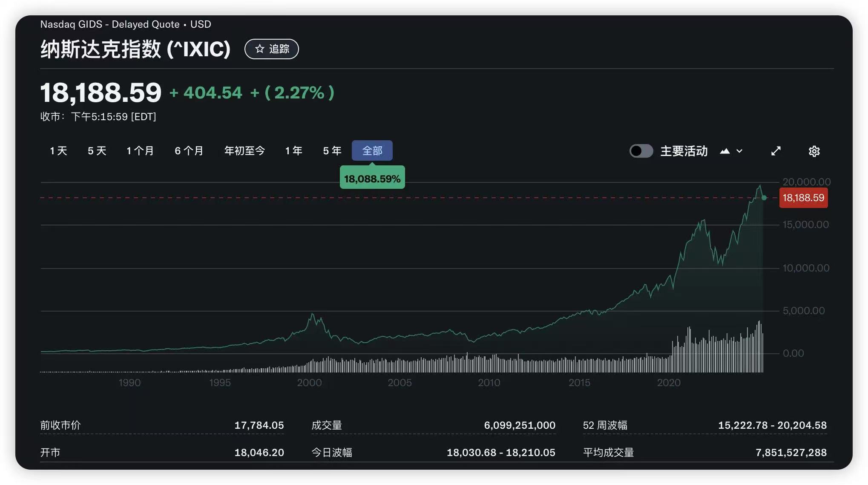Expand chart type dropdown chevron
This screenshot has width=868, height=485.
click(739, 151)
